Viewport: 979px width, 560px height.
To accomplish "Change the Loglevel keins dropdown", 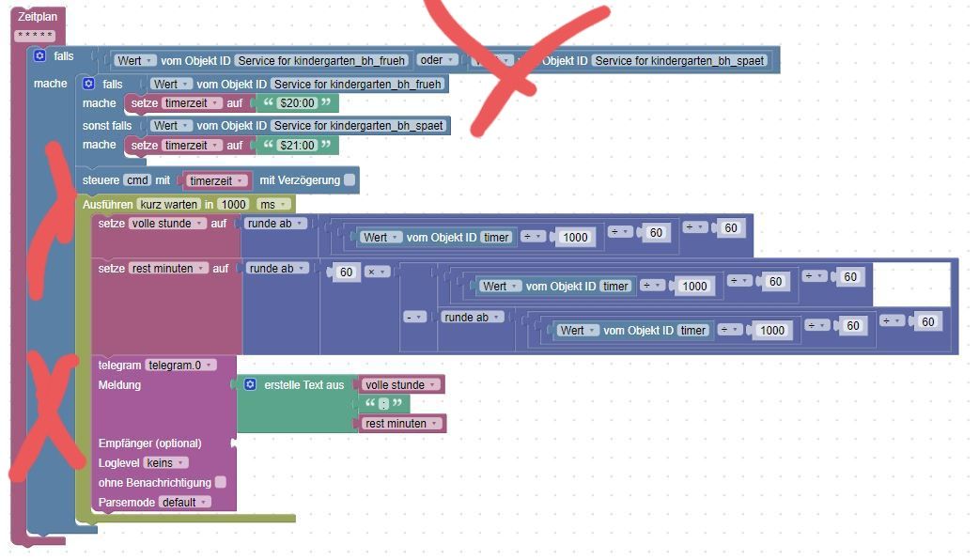I will click(165, 462).
